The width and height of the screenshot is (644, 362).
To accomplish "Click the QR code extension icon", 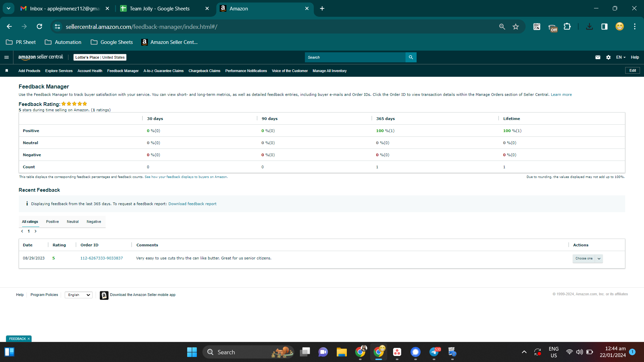I will point(537,26).
